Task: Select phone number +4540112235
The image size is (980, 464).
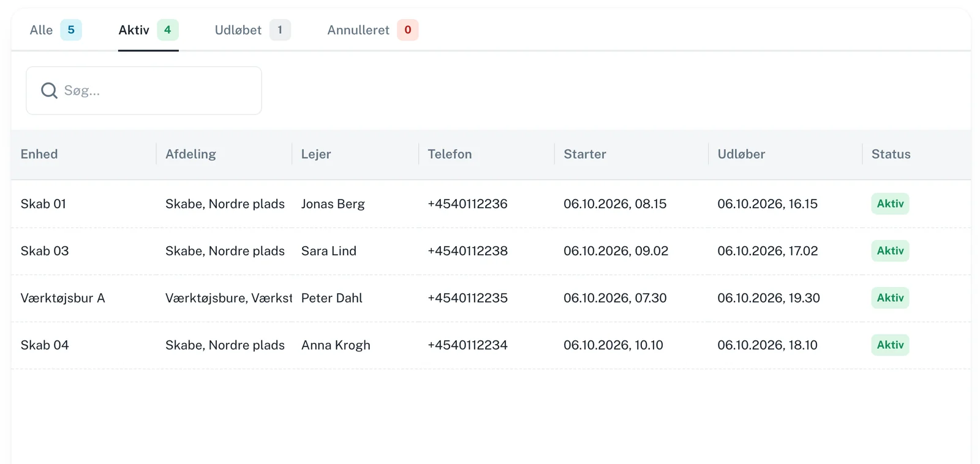Action: click(467, 298)
